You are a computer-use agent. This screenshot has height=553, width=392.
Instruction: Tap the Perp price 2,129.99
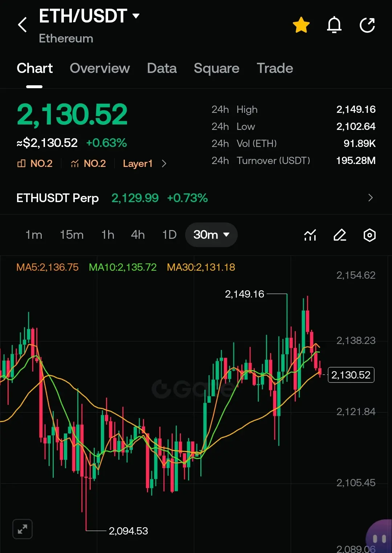click(135, 198)
